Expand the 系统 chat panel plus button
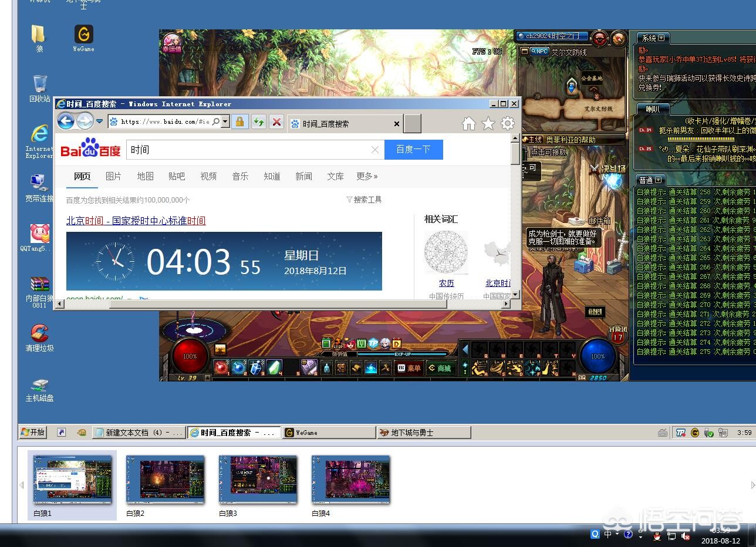This screenshot has width=756, height=547. coord(662,38)
